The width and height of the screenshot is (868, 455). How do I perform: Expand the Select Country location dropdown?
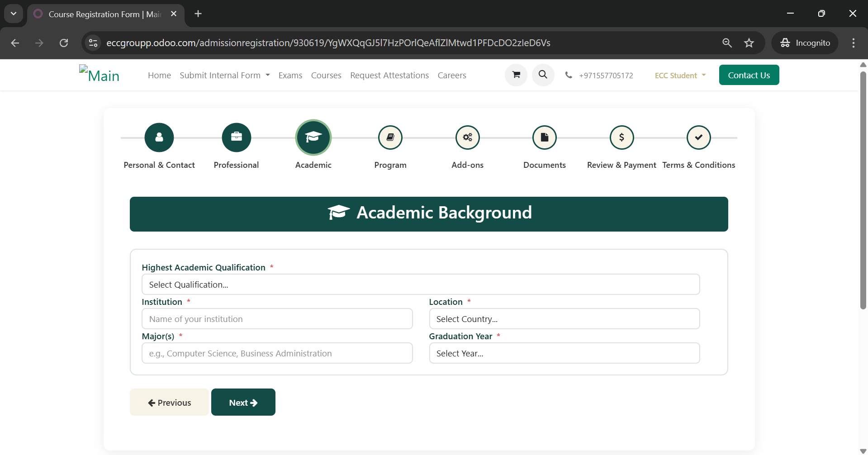[x=564, y=319]
